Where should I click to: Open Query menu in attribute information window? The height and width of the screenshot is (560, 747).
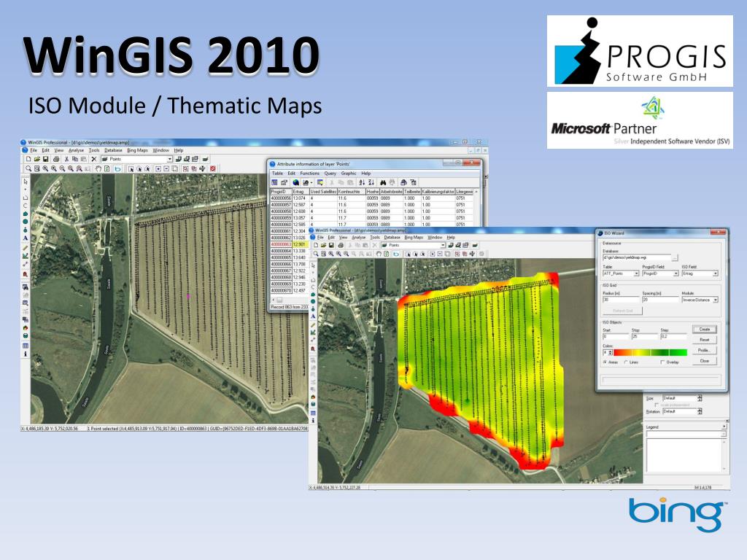pyautogui.click(x=330, y=174)
